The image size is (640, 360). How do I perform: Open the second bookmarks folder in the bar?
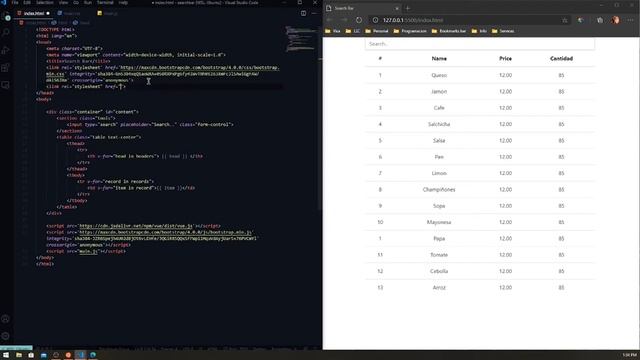point(353,31)
